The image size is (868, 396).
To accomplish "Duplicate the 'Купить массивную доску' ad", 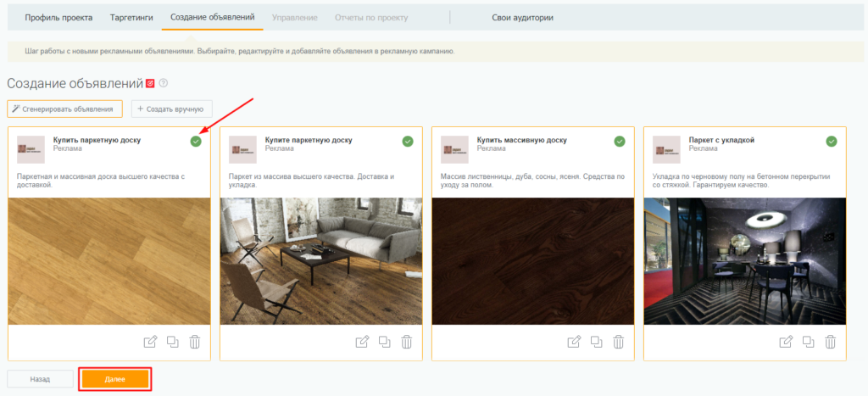I will pos(597,342).
